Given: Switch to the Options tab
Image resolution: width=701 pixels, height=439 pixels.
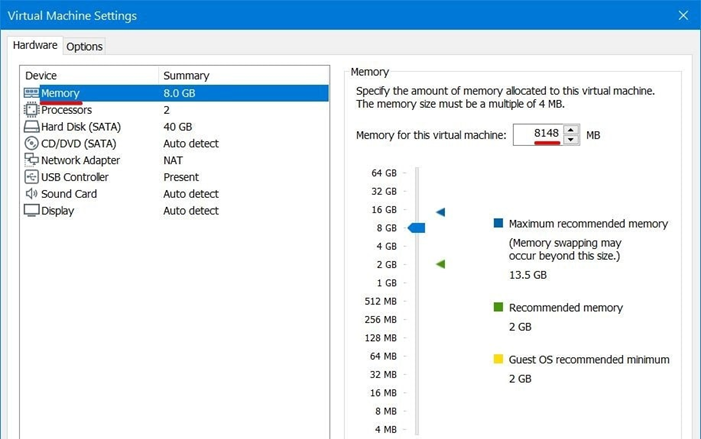Looking at the screenshot, I should pos(84,46).
